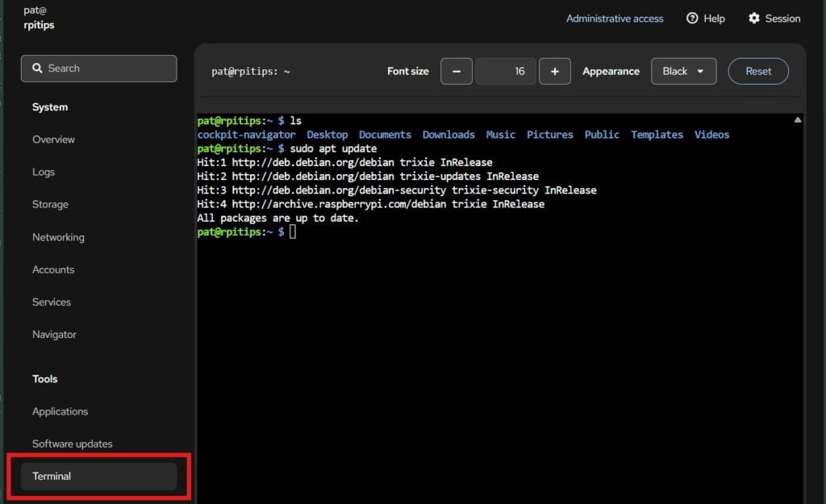The width and height of the screenshot is (826, 504).
Task: Click the magnifier icon in Search box
Action: click(x=37, y=69)
